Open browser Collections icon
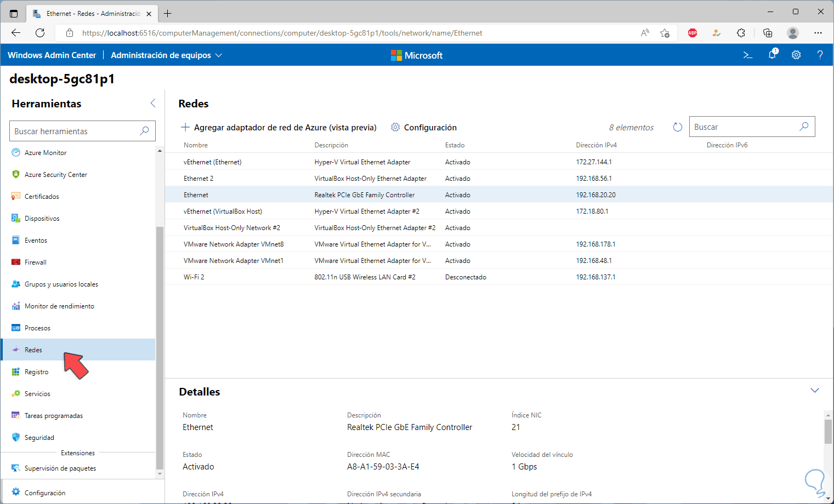 (x=768, y=33)
